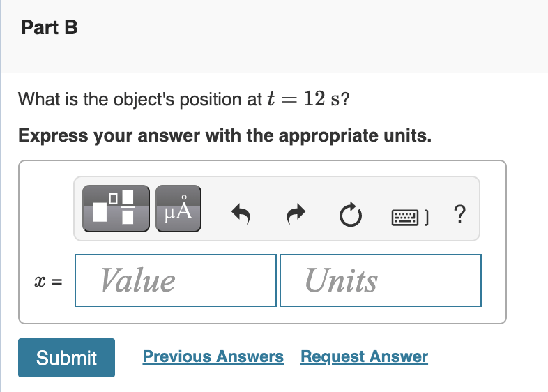Open the Previous Answers link

click(213, 357)
